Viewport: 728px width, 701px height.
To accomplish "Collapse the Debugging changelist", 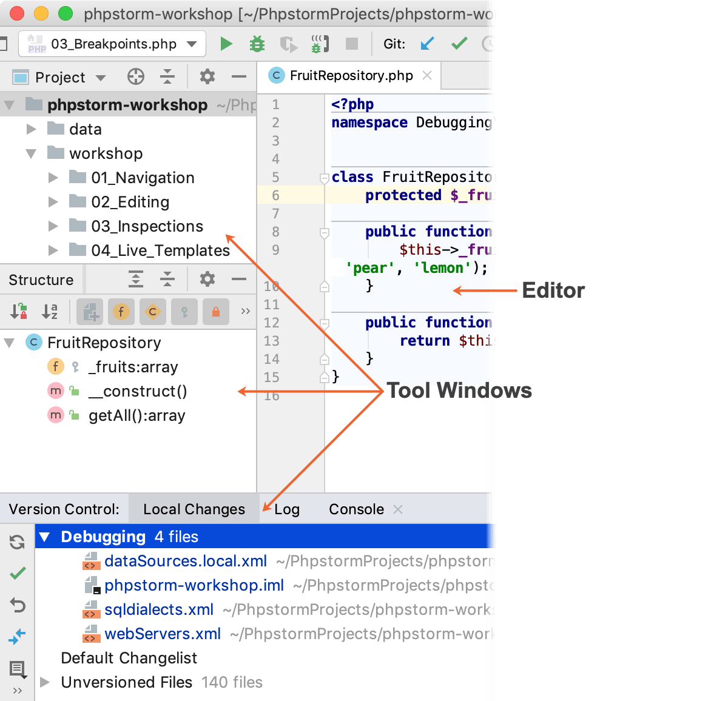I will pos(44,537).
